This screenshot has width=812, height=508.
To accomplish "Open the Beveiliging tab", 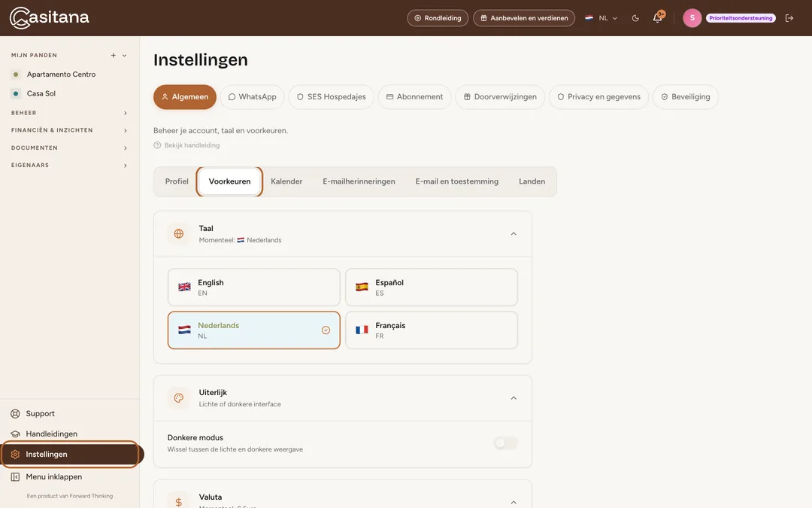I will (685, 97).
